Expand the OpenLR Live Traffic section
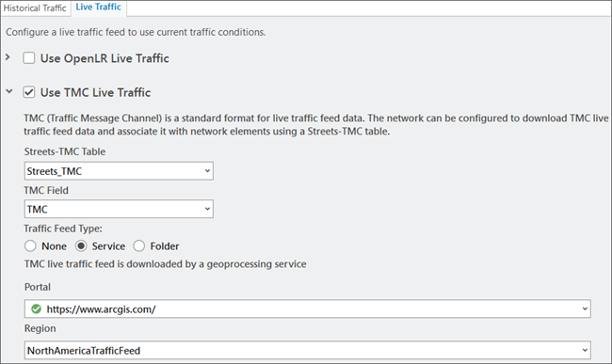612x364 pixels. point(8,57)
